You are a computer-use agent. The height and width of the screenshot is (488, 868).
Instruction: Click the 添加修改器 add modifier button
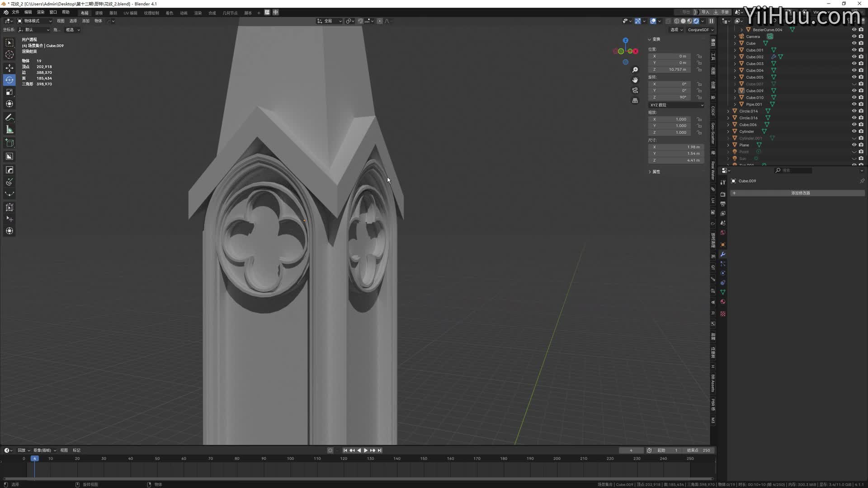(x=800, y=193)
